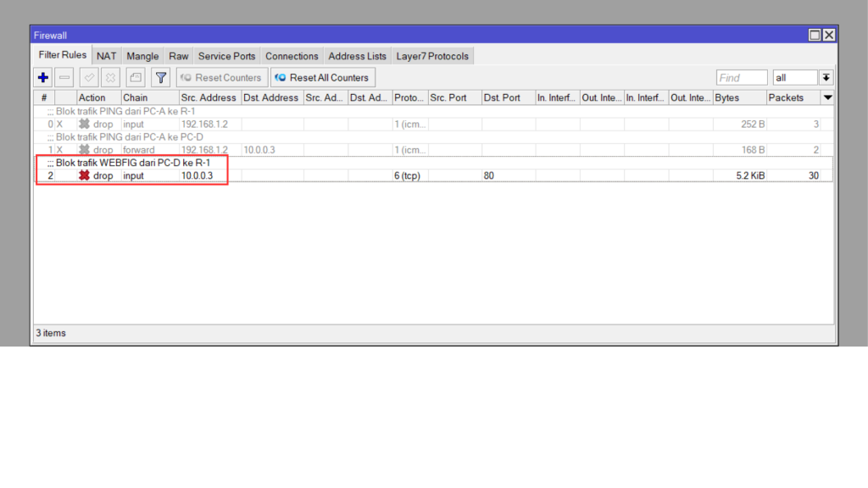The image size is (868, 488).
Task: Open the Filter funnel icon
Action: pyautogui.click(x=160, y=78)
